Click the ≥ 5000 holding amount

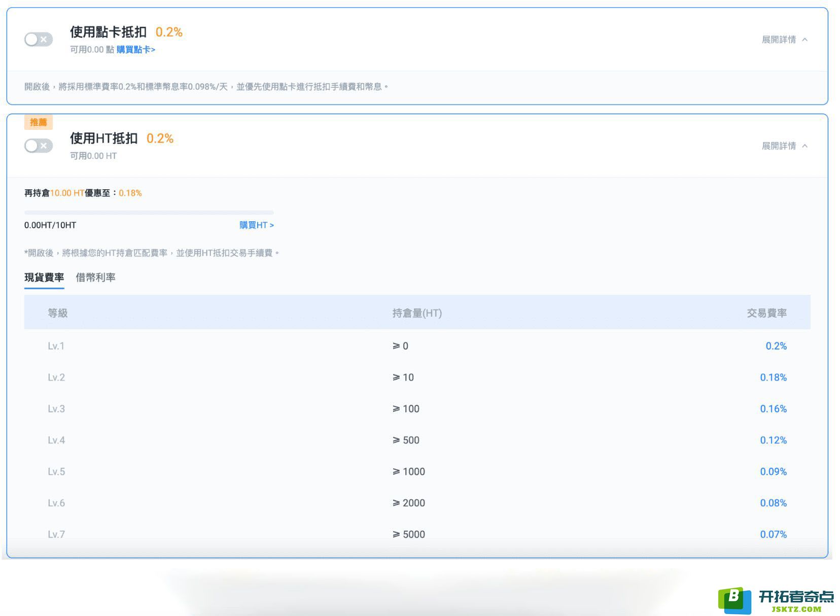point(409,535)
